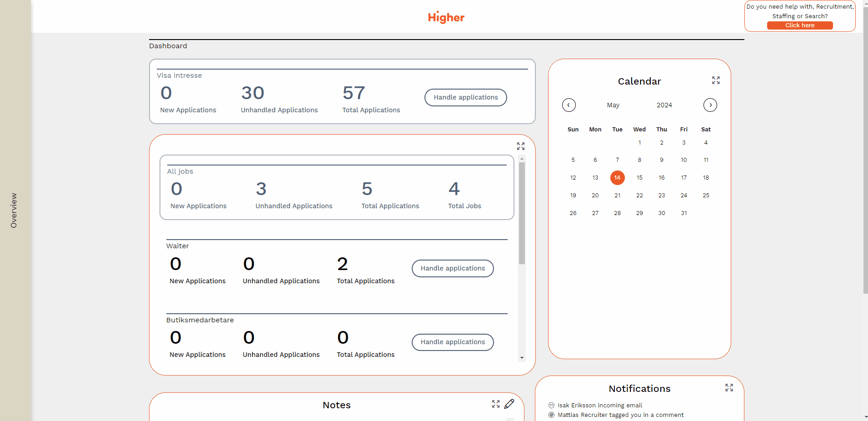Handle applications for Butiksmedarbetare job

453,342
